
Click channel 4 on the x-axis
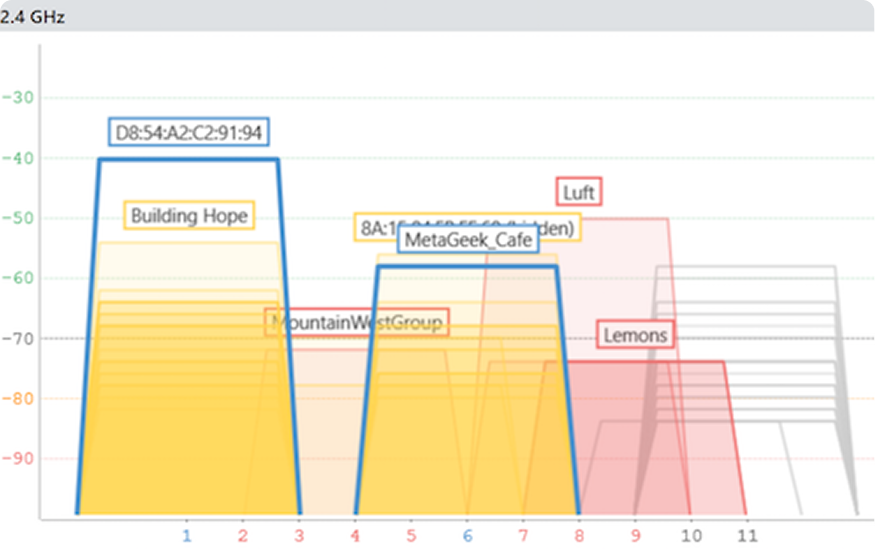(x=355, y=535)
